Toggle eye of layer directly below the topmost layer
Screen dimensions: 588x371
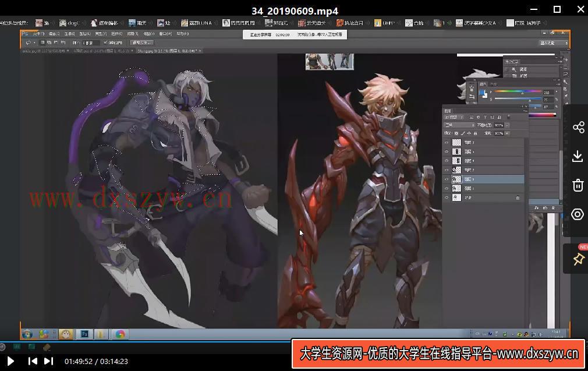coord(447,151)
